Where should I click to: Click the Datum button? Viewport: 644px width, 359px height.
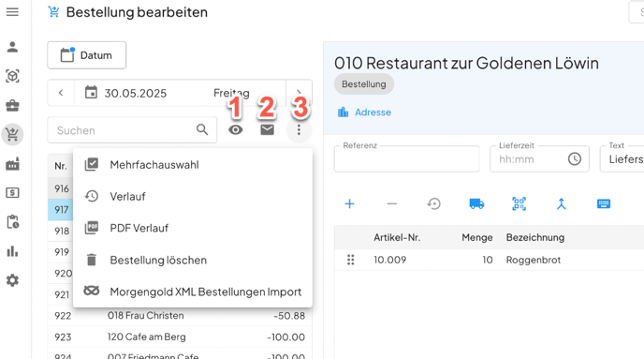coord(87,55)
